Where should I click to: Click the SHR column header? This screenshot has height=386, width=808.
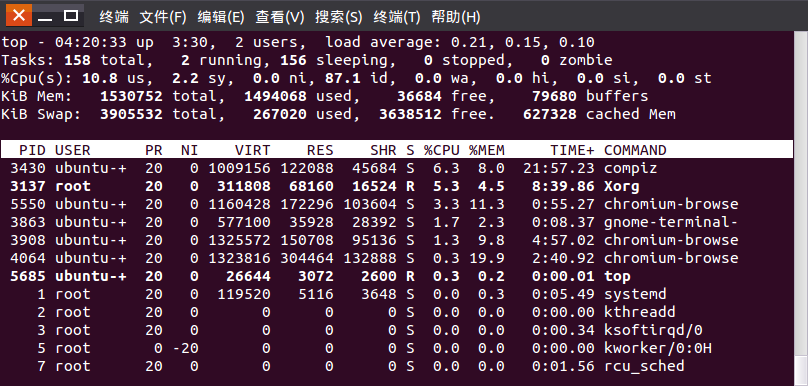click(383, 150)
